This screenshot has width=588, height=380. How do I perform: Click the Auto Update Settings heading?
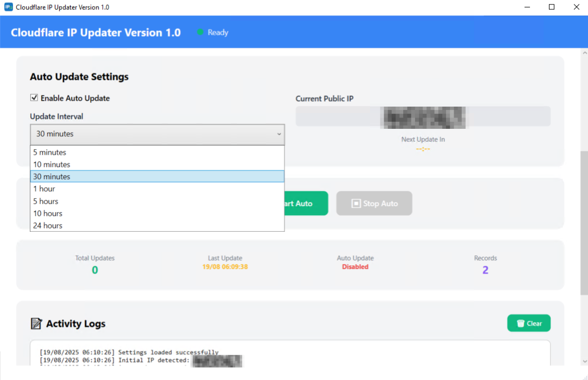tap(79, 76)
